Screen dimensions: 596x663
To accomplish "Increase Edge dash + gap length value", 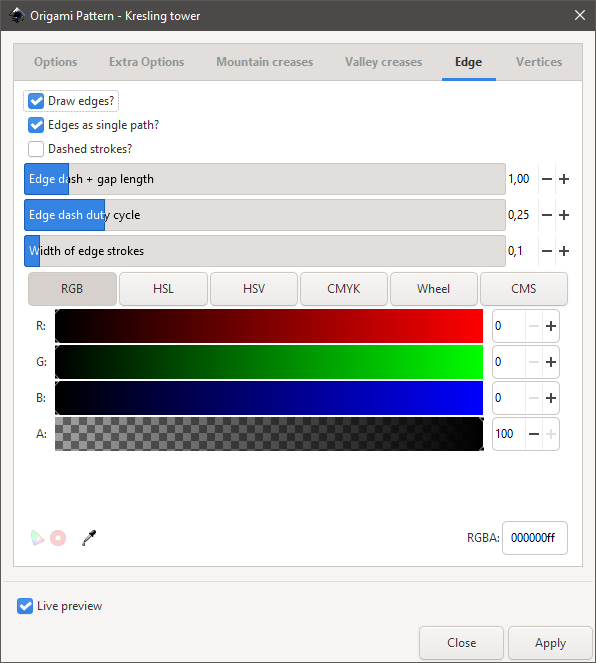I will (564, 179).
